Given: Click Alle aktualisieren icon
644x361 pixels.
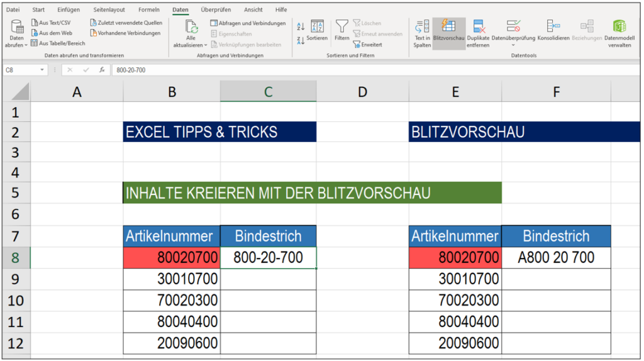Looking at the screenshot, I should pos(191,27).
